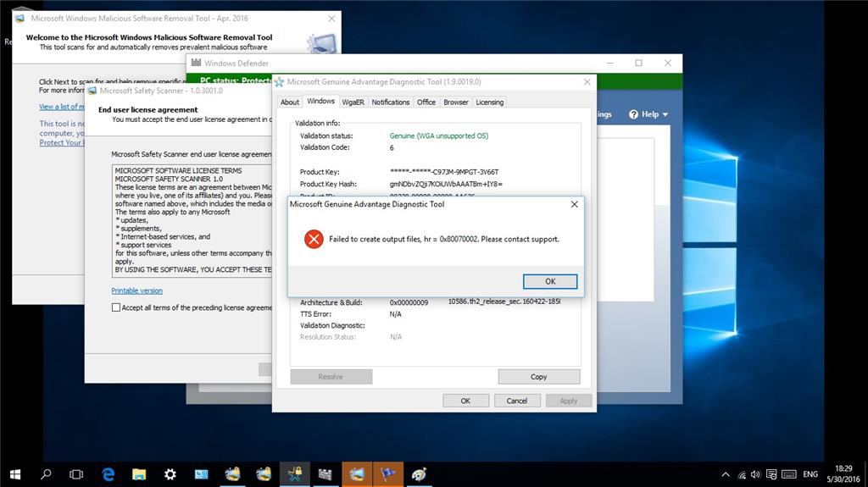The width and height of the screenshot is (868, 487).
Task: Click the red error icon in the dialog
Action: coord(314,239)
